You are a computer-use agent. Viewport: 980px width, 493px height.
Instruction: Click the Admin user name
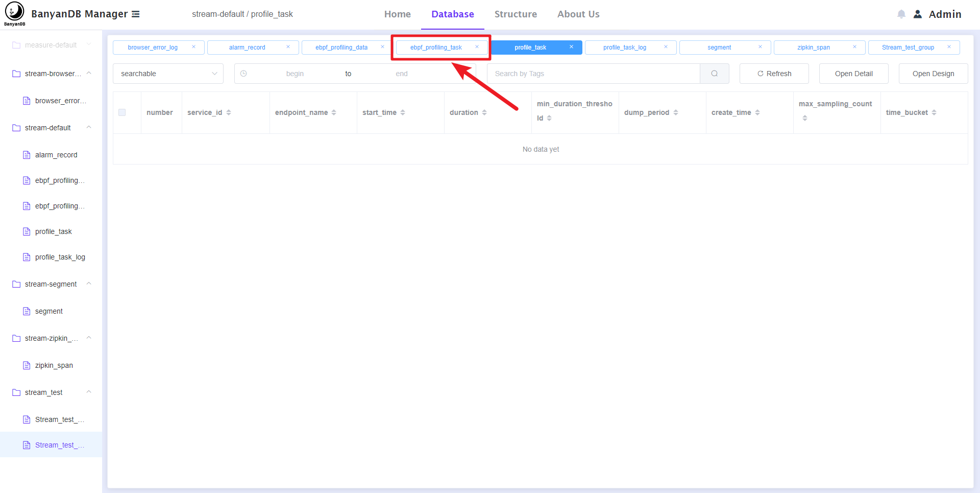[x=945, y=14]
